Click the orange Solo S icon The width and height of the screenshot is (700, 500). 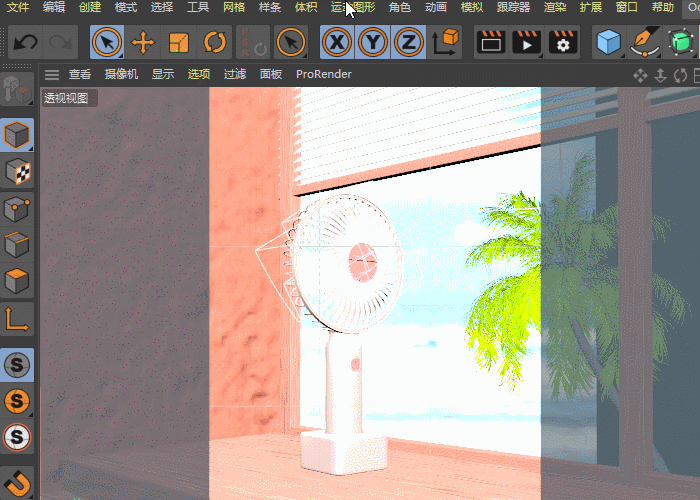[x=17, y=400]
